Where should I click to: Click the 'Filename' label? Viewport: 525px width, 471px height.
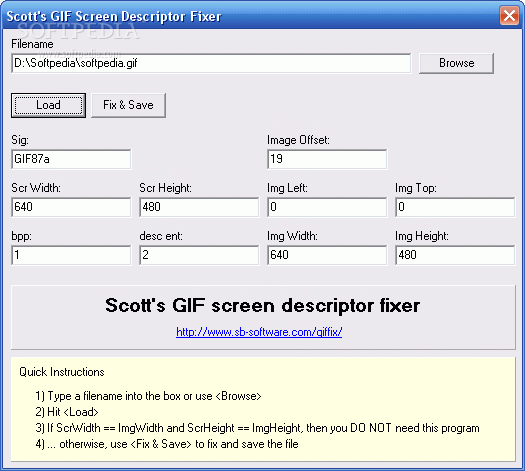32,44
